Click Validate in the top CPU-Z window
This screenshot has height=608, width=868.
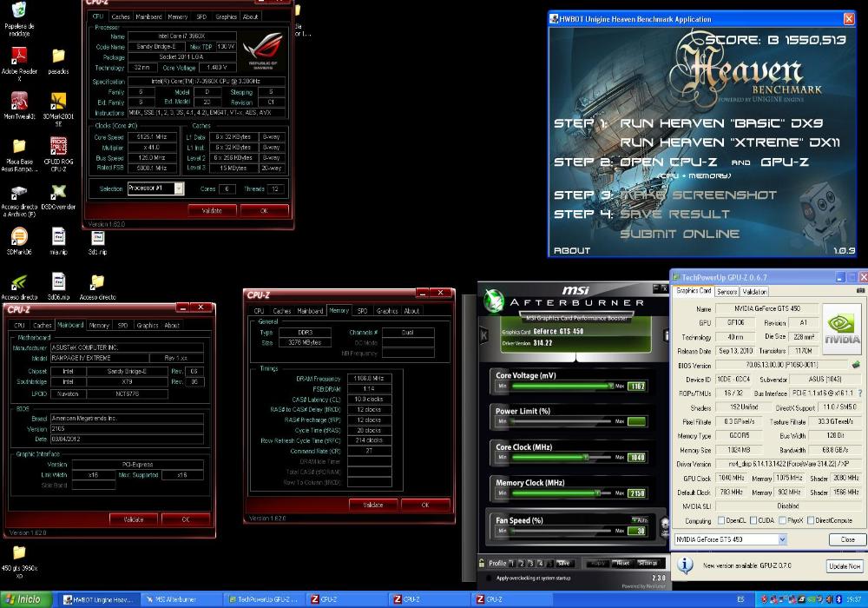pyautogui.click(x=212, y=210)
